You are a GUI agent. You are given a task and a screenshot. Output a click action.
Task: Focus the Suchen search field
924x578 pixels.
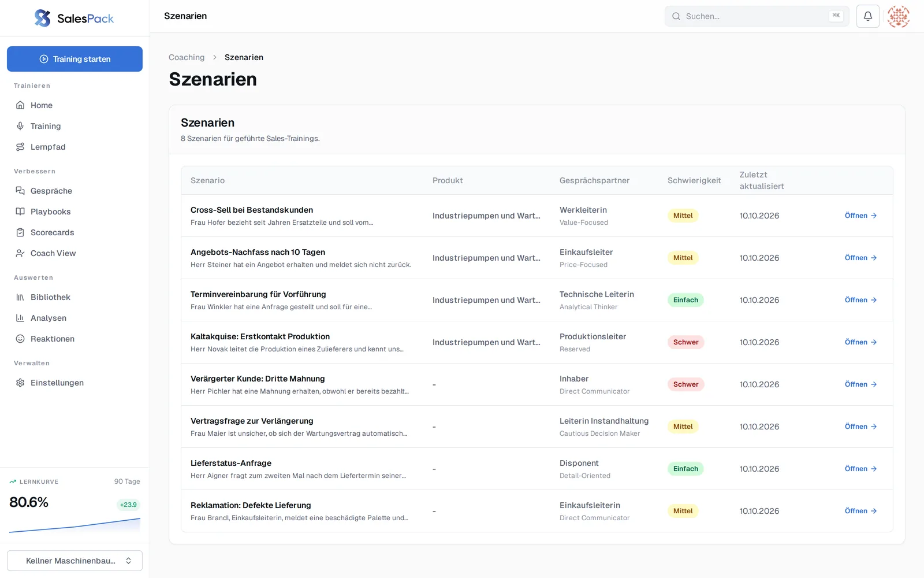pyautogui.click(x=757, y=16)
